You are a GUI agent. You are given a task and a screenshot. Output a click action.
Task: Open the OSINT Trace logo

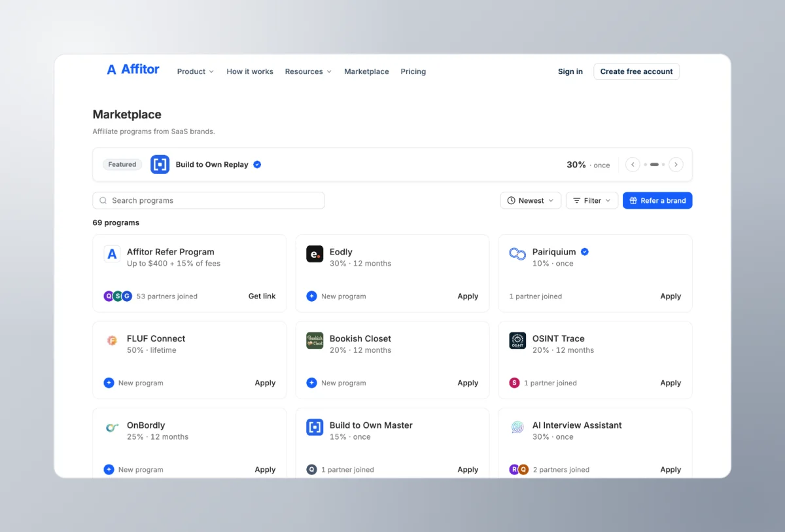(517, 340)
